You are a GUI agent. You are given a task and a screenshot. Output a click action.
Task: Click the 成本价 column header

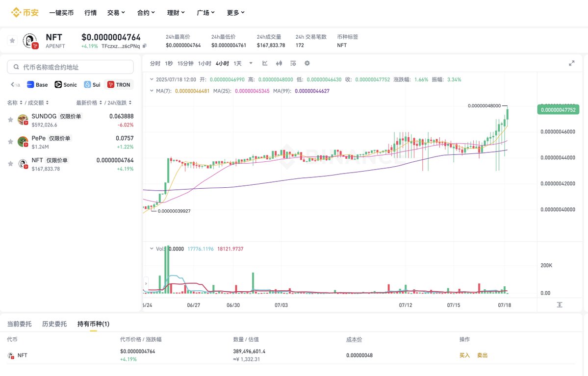(354, 340)
